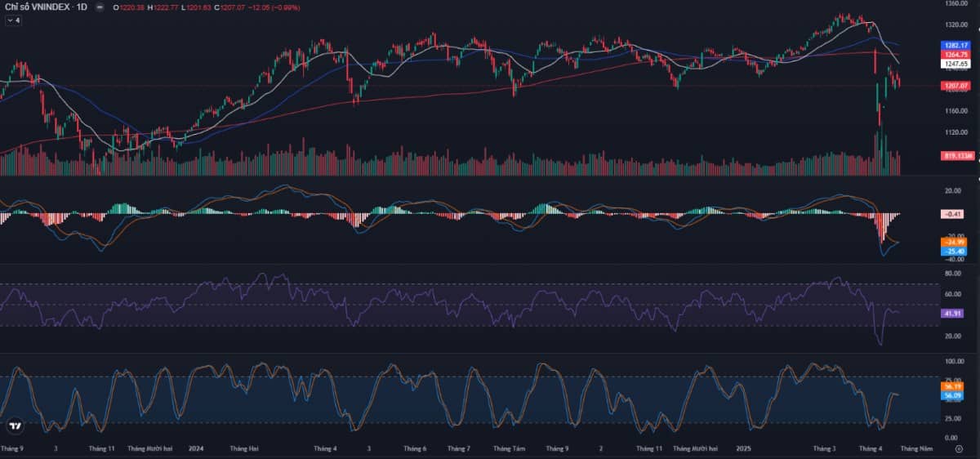Viewport: 980px width, 459px height.
Task: Click the Tháng Năm label on the time axis
Action: tap(915, 448)
